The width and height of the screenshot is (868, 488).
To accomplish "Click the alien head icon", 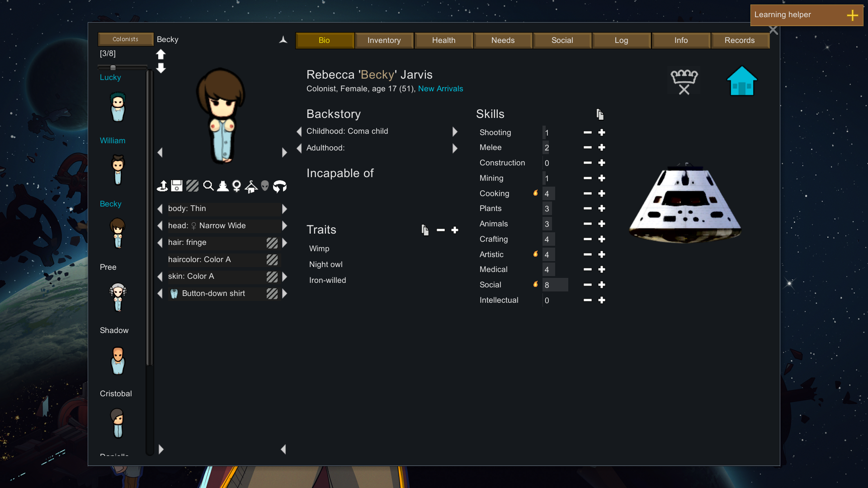I will pyautogui.click(x=265, y=186).
